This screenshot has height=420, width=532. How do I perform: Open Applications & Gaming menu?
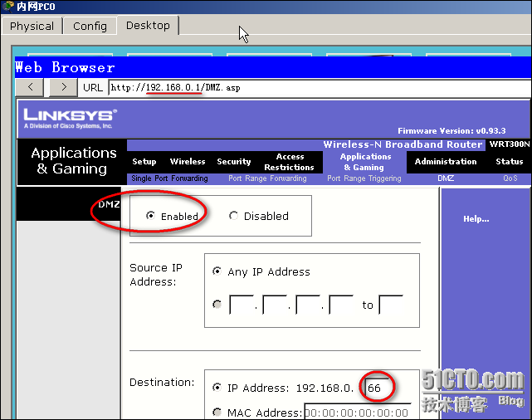[x=365, y=162]
